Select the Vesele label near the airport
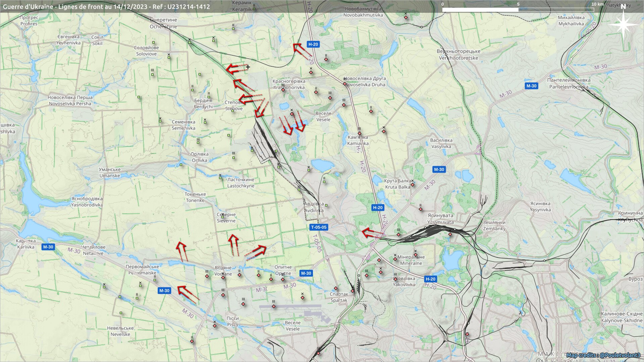The image size is (644, 362). (292, 326)
